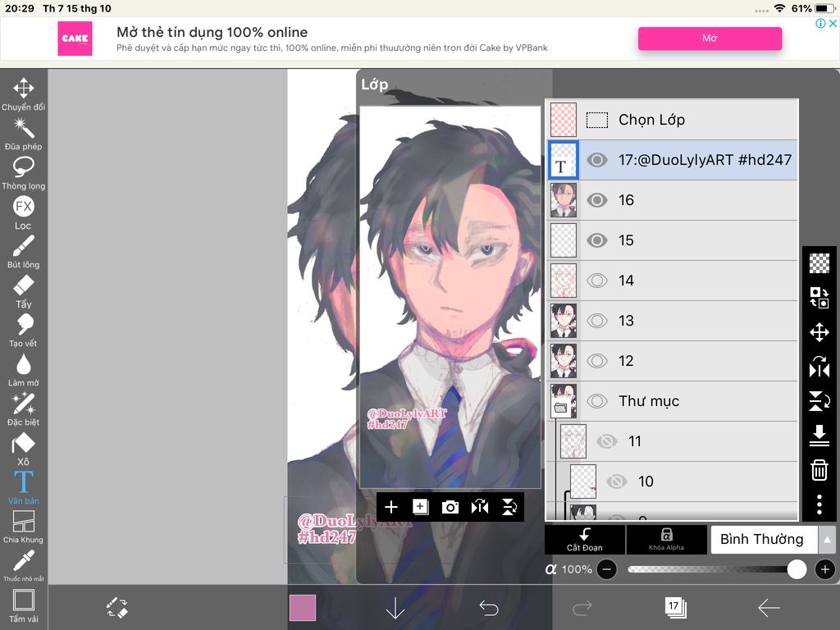The width and height of the screenshot is (840, 630).
Task: Select the Chuyển đổi transform tool
Action: 24,94
